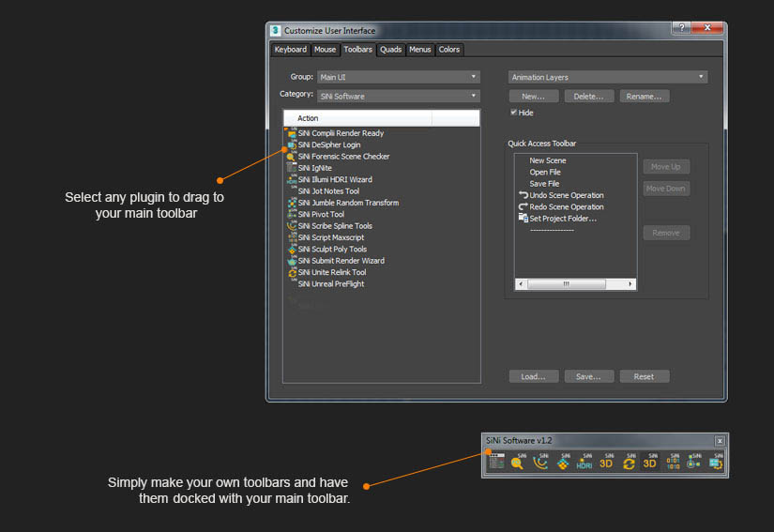Image resolution: width=774 pixels, height=532 pixels.
Task: Click the 3D icon beside the binary Script icon
Action: tap(649, 462)
